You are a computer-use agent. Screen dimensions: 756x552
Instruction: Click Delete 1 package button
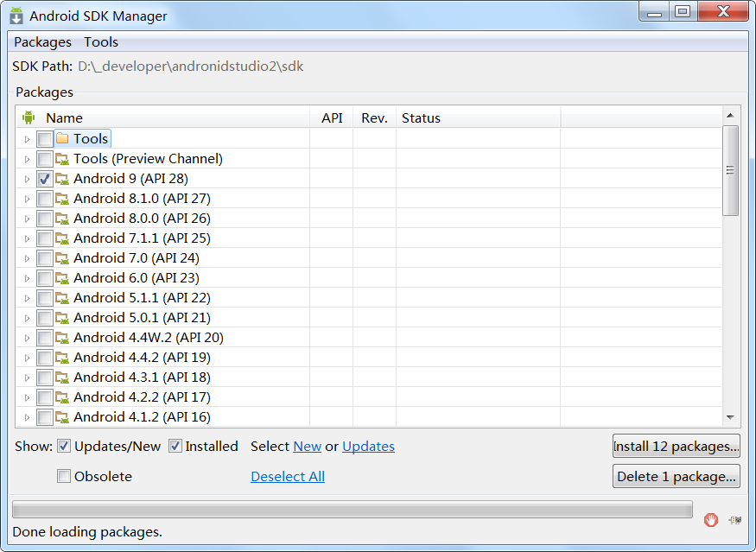pos(676,476)
